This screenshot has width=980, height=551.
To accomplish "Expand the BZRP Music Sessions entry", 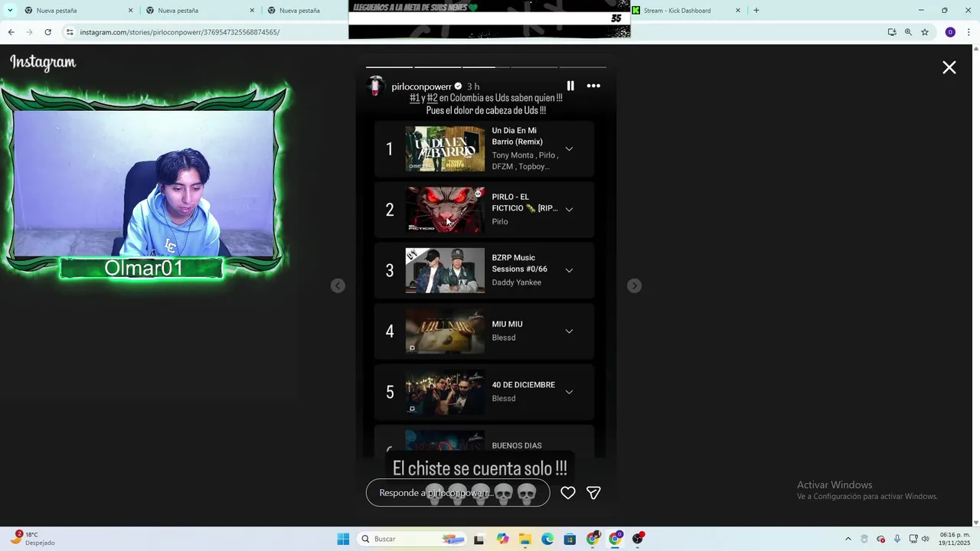I will (x=569, y=270).
